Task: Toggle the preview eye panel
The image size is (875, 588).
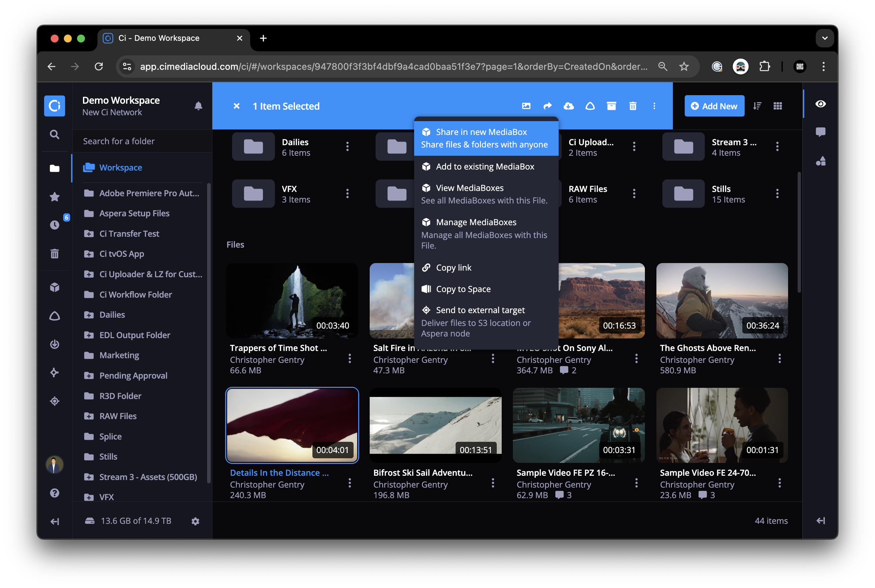Action: point(821,104)
